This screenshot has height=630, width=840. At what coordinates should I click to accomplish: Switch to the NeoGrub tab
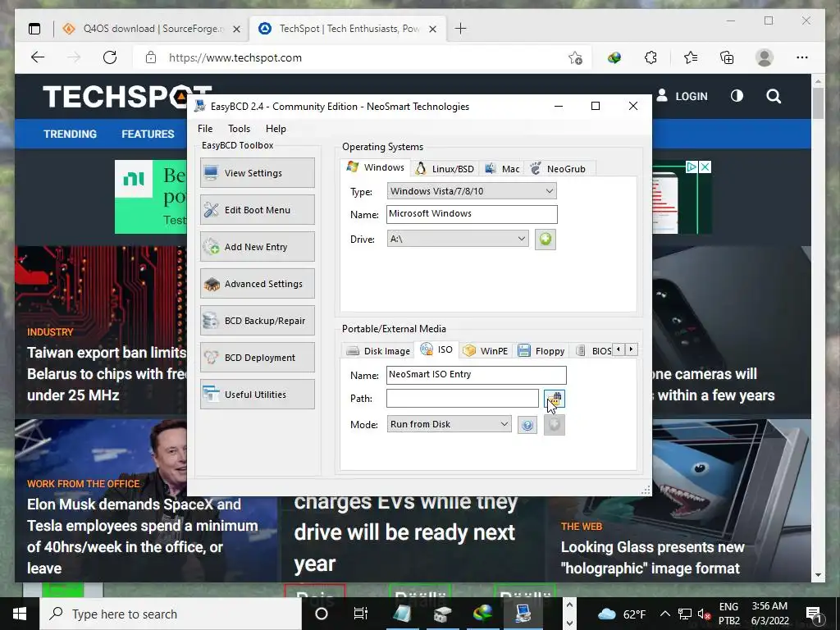559,169
